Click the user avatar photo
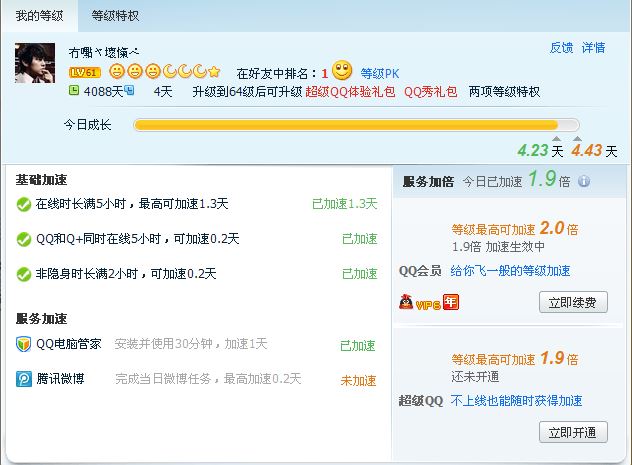The height and width of the screenshot is (465, 632). pos(35,63)
